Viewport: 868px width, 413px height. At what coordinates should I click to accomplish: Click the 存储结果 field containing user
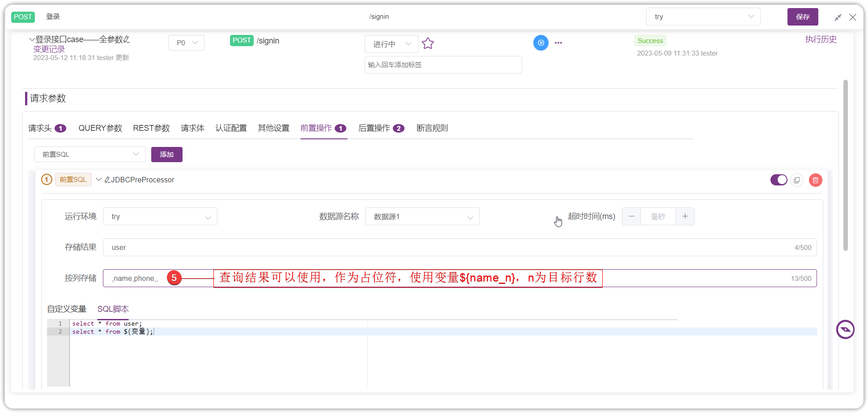pyautogui.click(x=460, y=247)
